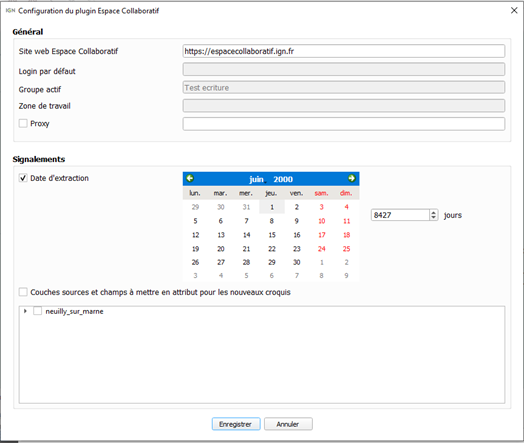Viewport: 524px width, 443px height.
Task: Click the 'lun.' weekday header
Action: [195, 193]
